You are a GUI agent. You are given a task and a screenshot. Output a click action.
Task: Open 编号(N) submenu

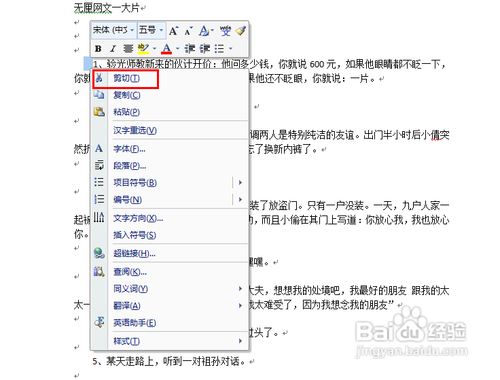click(x=170, y=200)
